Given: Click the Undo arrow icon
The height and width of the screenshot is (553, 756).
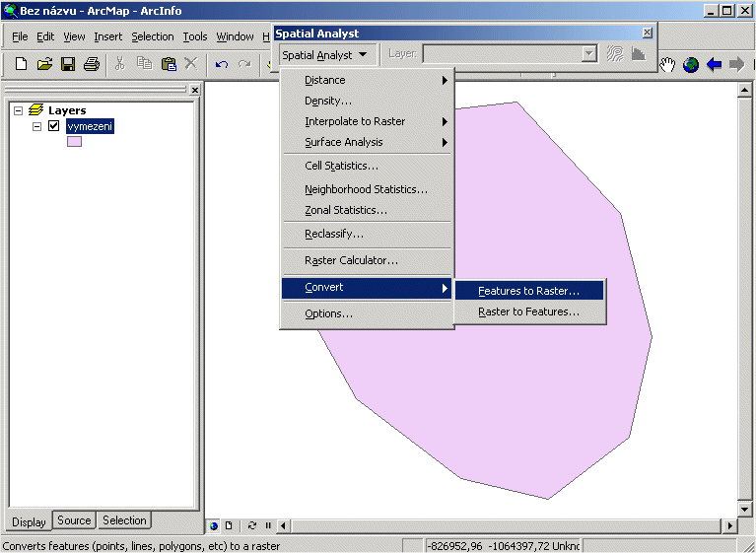Looking at the screenshot, I should point(222,64).
